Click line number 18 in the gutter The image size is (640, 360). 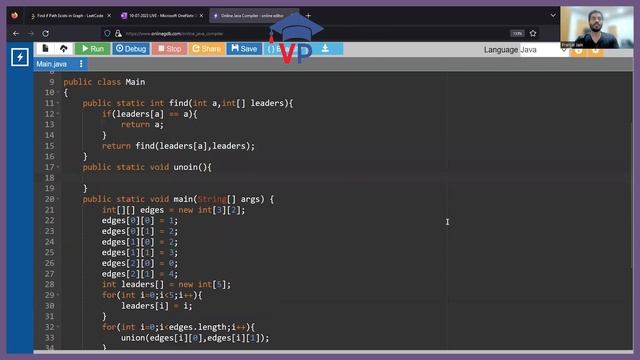coord(49,178)
